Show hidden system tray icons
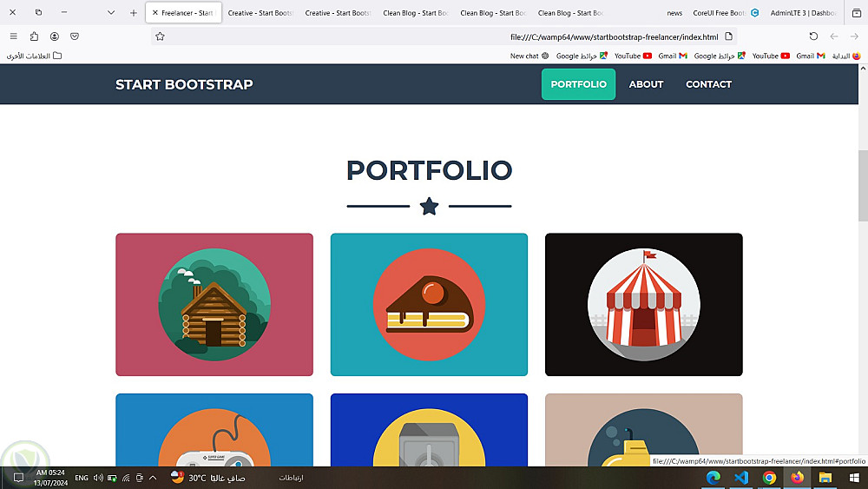 [153, 478]
